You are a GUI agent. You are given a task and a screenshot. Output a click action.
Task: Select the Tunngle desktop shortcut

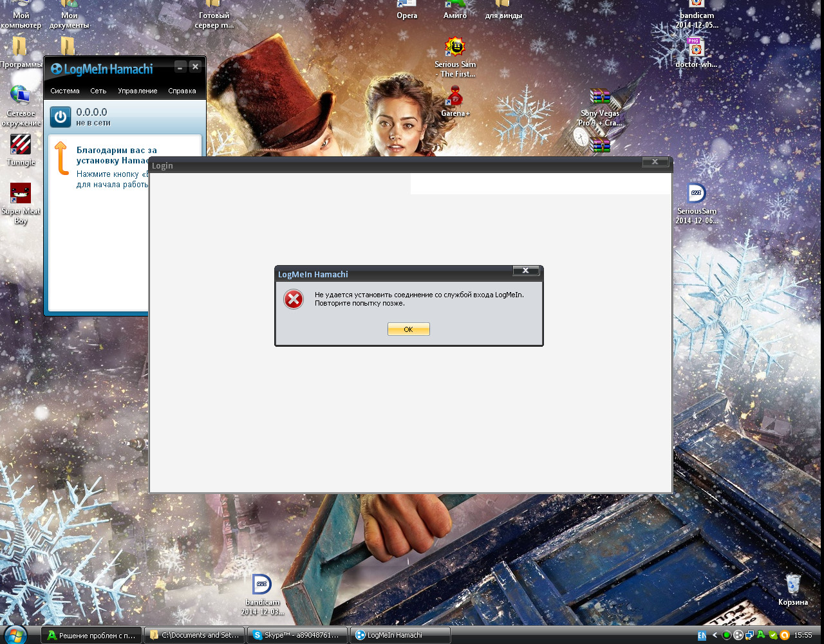21,150
